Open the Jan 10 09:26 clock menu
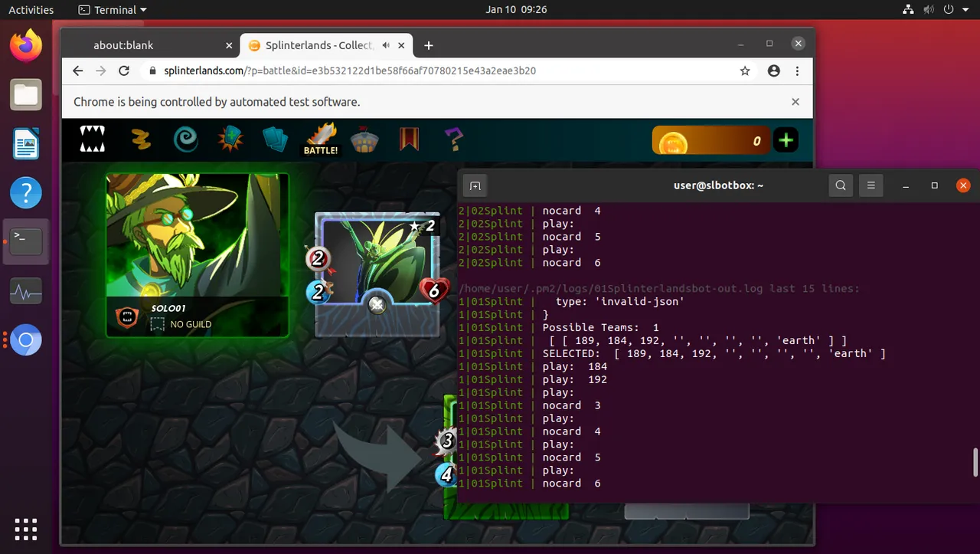 coord(516,10)
